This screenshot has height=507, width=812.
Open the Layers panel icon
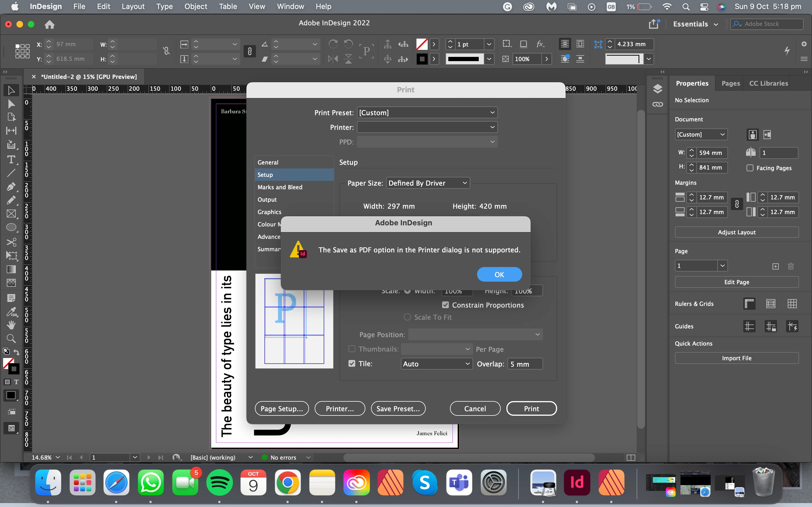(x=658, y=89)
